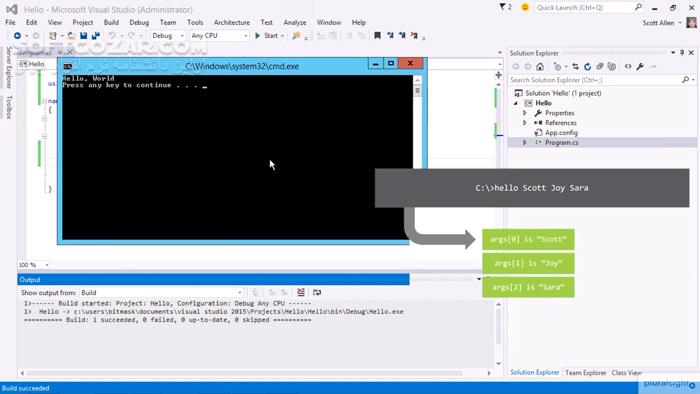Click the Collapse All icon in Solution Explorer
This screenshot has width=700, height=394.
[x=600, y=66]
